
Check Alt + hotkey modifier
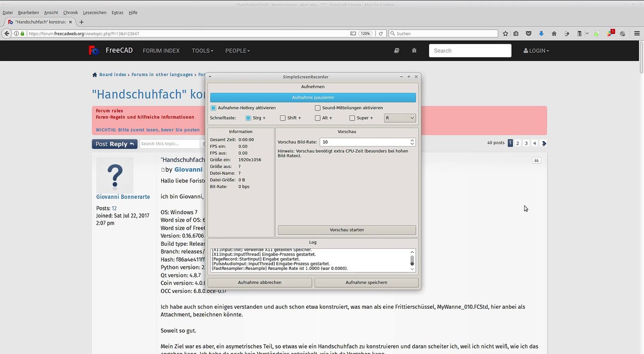point(318,118)
